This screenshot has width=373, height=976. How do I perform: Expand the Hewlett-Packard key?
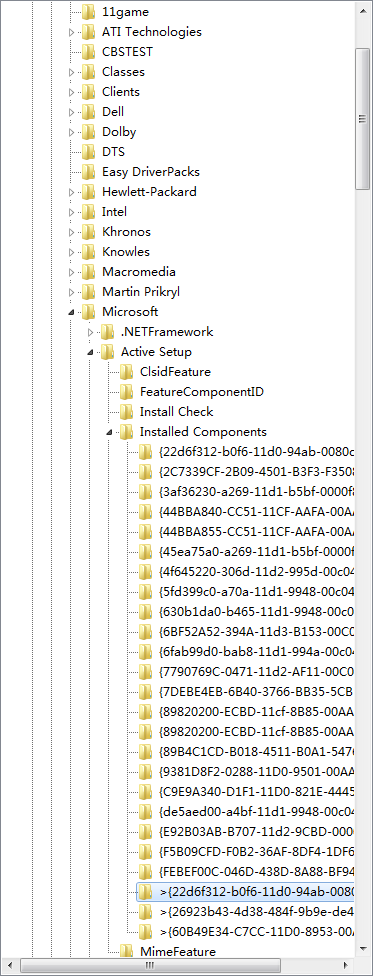[72, 192]
